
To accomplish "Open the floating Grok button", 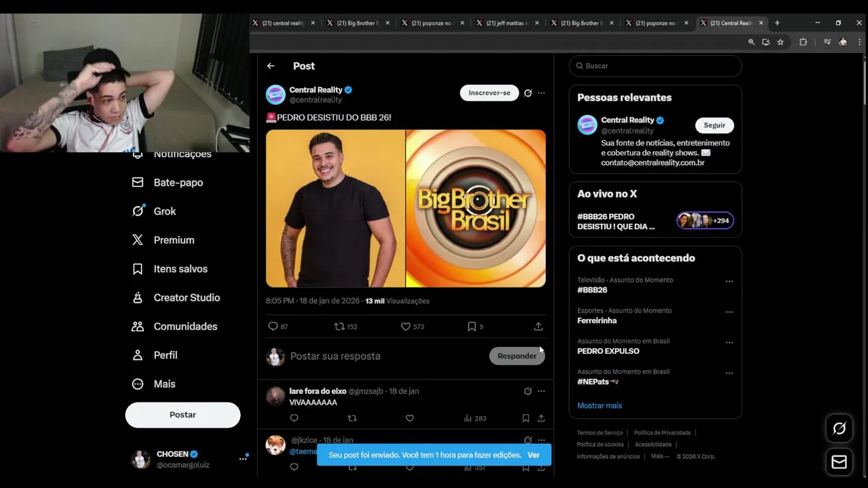I will coord(840,428).
